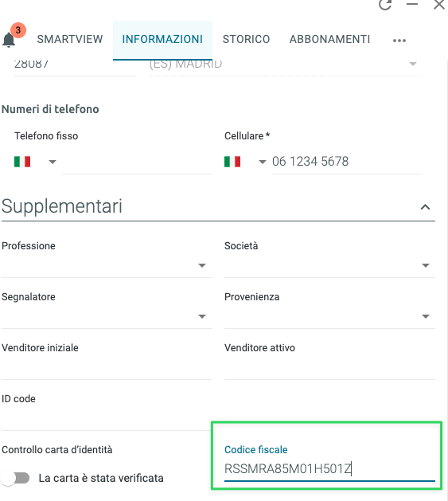Click the Cellulare number field

coord(347,162)
